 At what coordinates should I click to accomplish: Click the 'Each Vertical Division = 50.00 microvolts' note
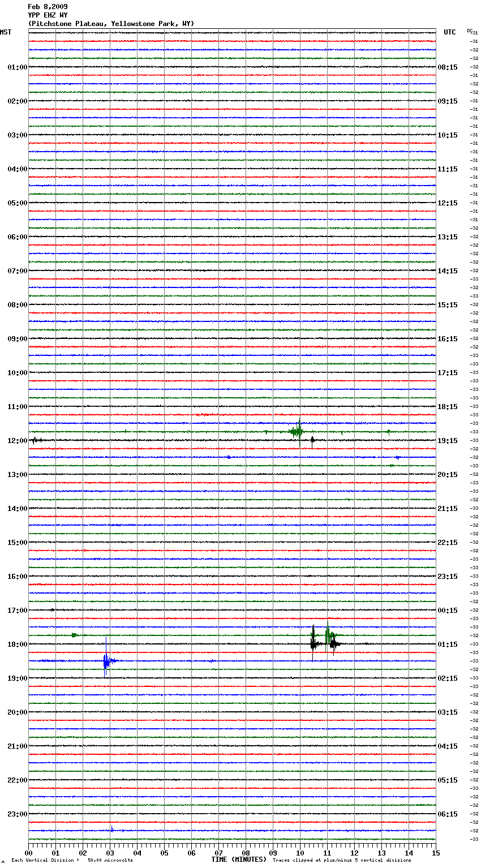(72, 860)
